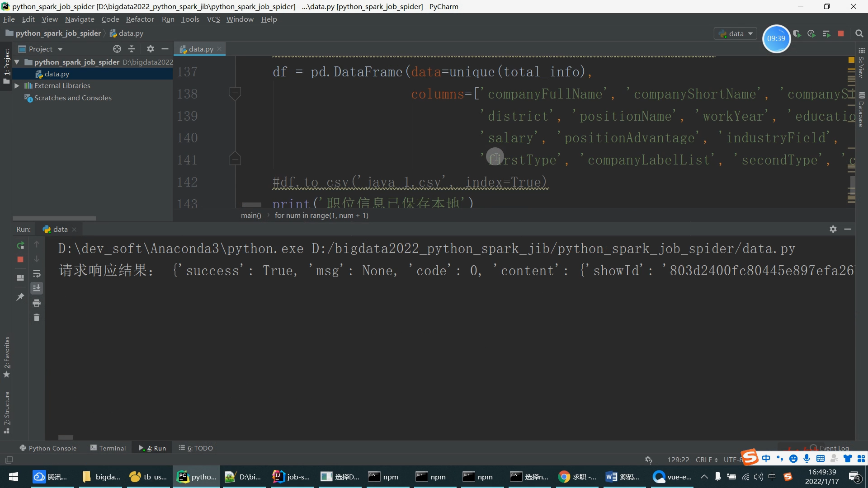Click editor error stripe warning indicator
This screenshot has height=488, width=868.
point(851,60)
